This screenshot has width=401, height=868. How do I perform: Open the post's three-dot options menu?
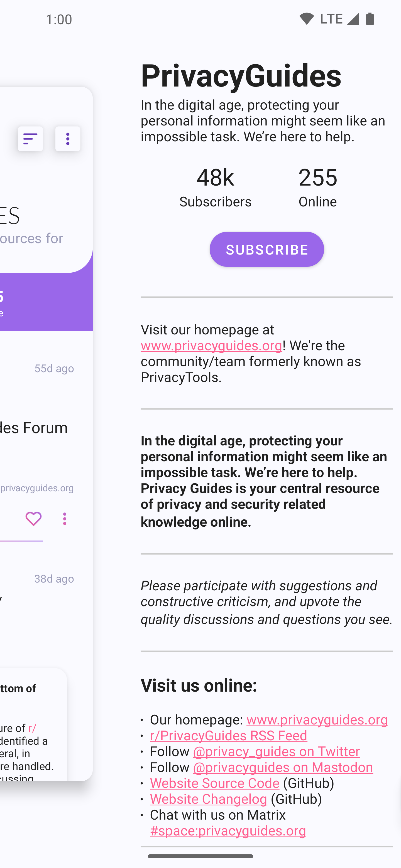point(65,519)
